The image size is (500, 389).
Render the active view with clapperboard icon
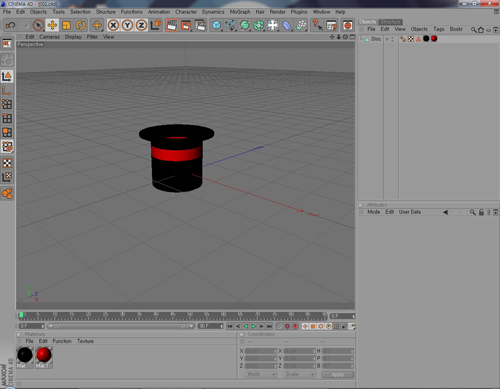pyautogui.click(x=172, y=25)
